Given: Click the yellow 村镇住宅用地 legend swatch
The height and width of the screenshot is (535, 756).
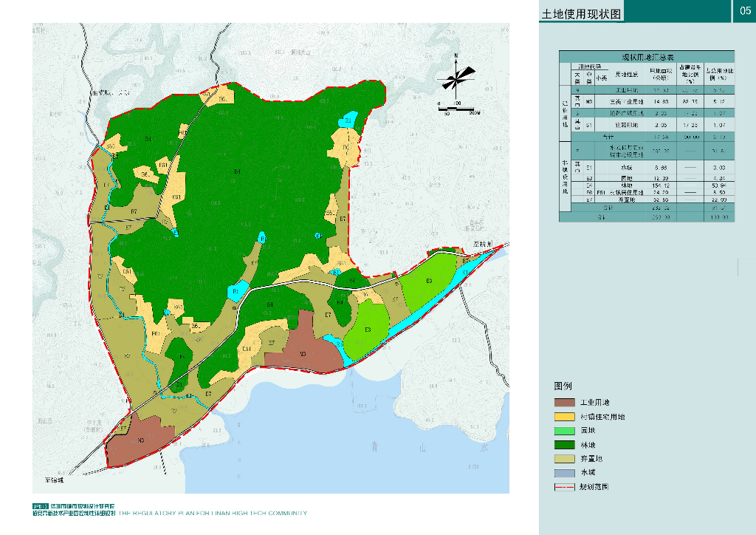Looking at the screenshot, I should [565, 417].
